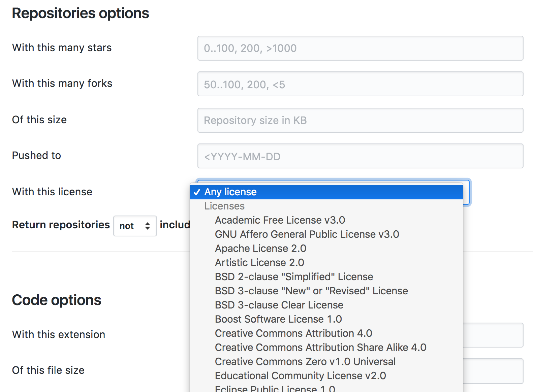Select Creative Commons Attribution 4.0
533x392 pixels.
293,333
